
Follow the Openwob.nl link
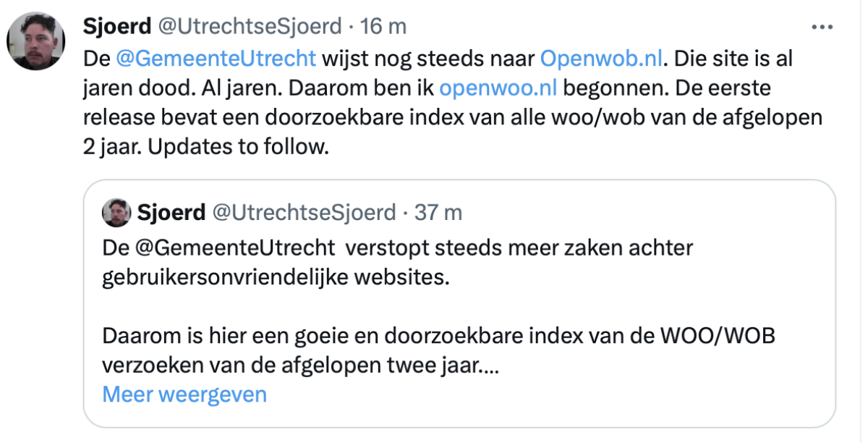tap(602, 57)
